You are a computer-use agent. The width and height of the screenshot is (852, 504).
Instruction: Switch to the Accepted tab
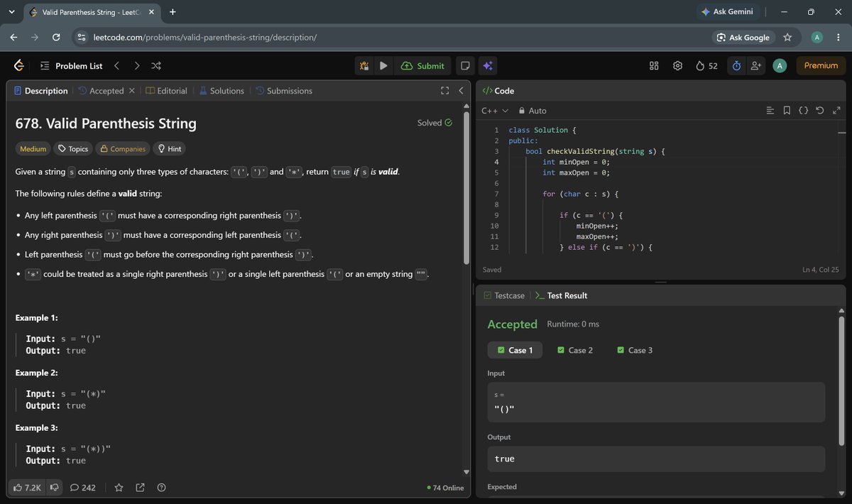[101, 91]
